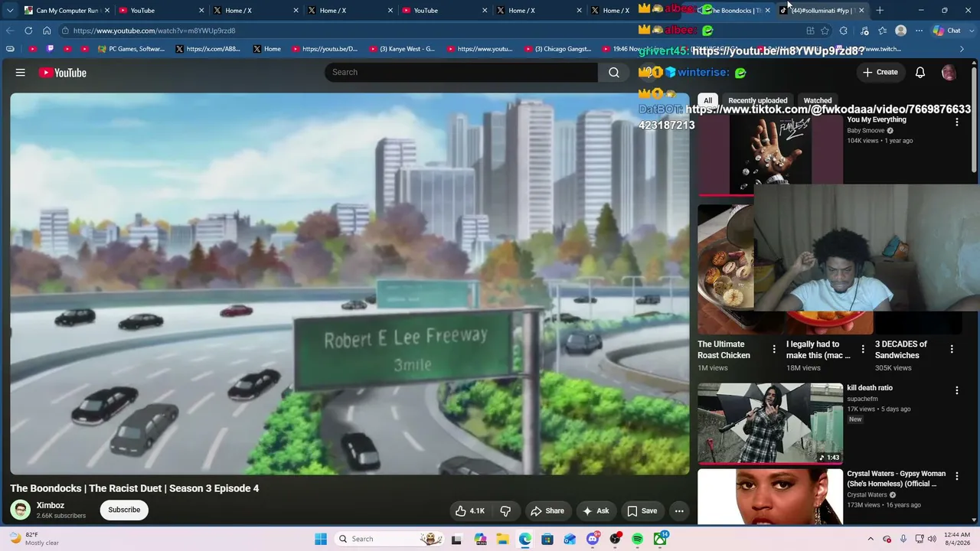
Task: Open the video title kill death ratio
Action: click(x=870, y=388)
